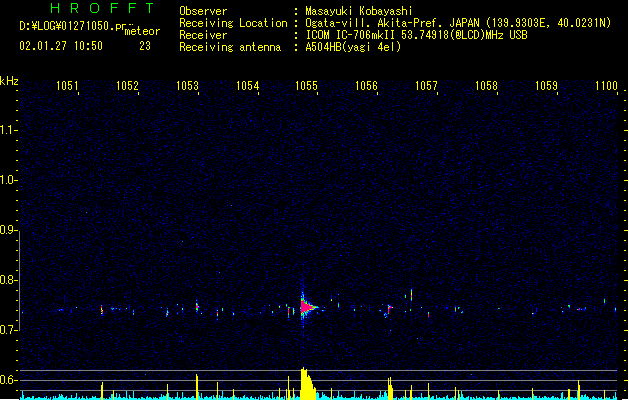The image size is (629, 400).
Task: Click time axis label 1055
Action: point(306,86)
